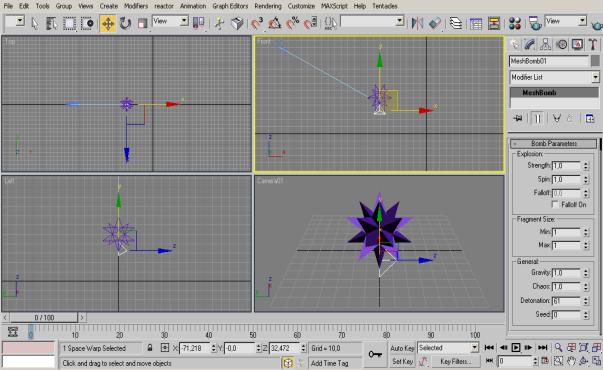This screenshot has width=603, height=370.
Task: Click the Spin spinner arrows
Action: pos(586,180)
